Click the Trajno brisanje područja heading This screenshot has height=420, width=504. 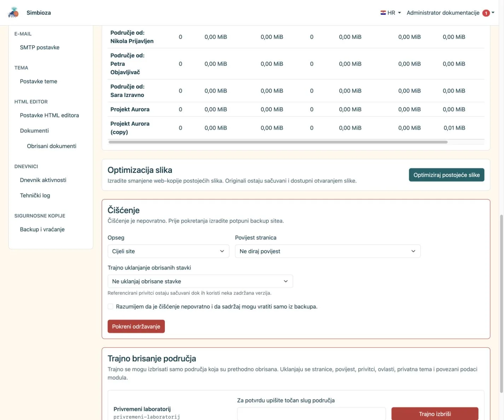(152, 358)
